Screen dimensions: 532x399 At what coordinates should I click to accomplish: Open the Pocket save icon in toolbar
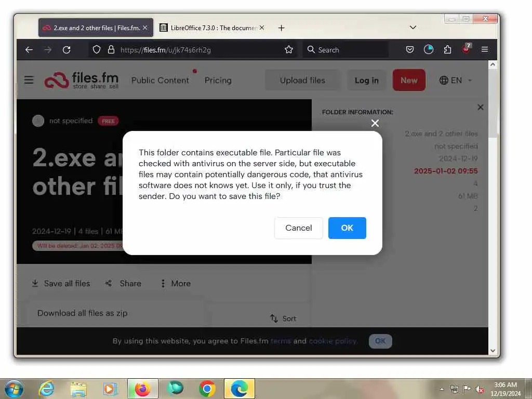click(410, 50)
